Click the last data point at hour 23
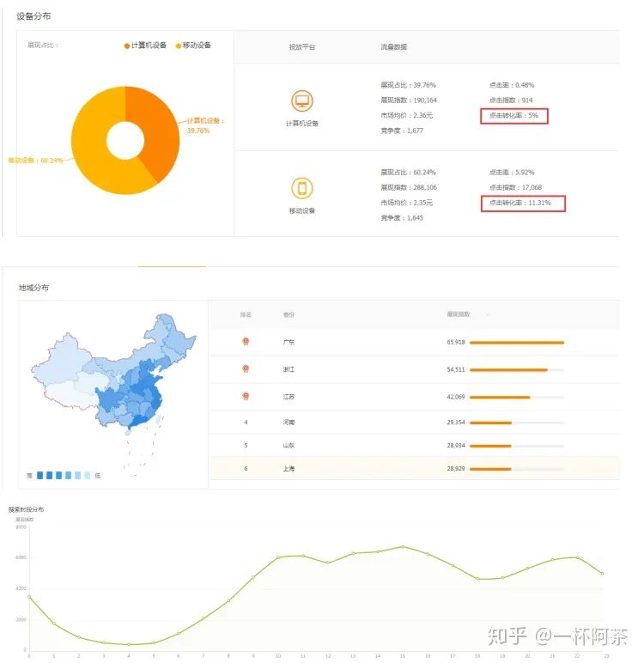The height and width of the screenshot is (663, 644). (602, 574)
